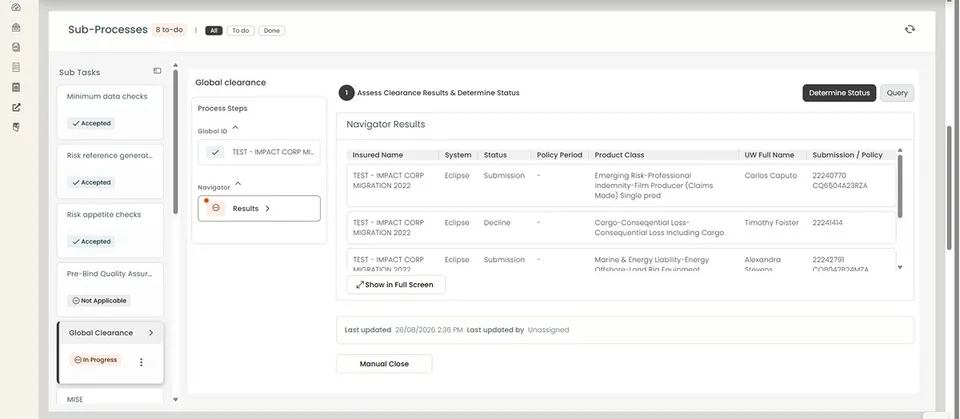Expand the Global Clearance sub task arrow

click(x=151, y=333)
